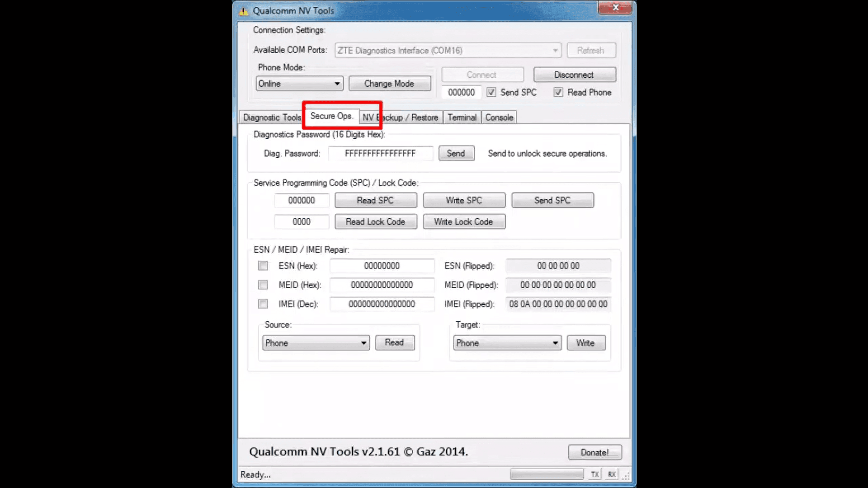
Task: Click the resize grip in status bar
Action: [x=626, y=476]
